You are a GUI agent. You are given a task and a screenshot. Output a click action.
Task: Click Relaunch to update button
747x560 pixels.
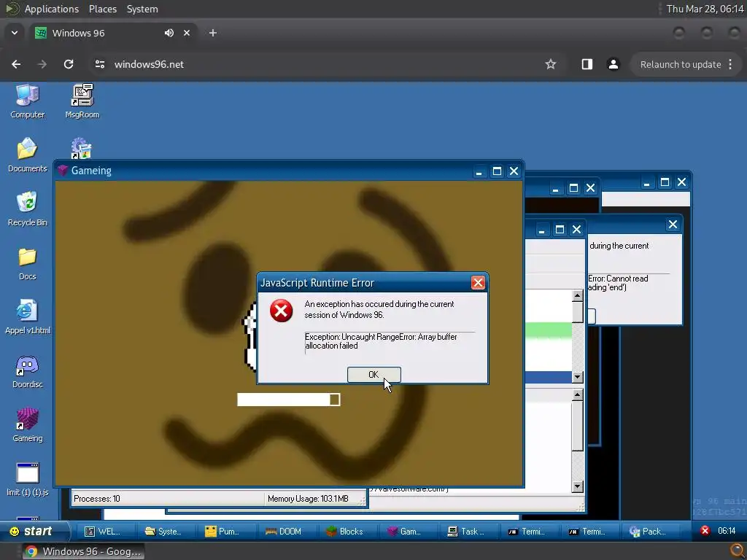(681, 64)
